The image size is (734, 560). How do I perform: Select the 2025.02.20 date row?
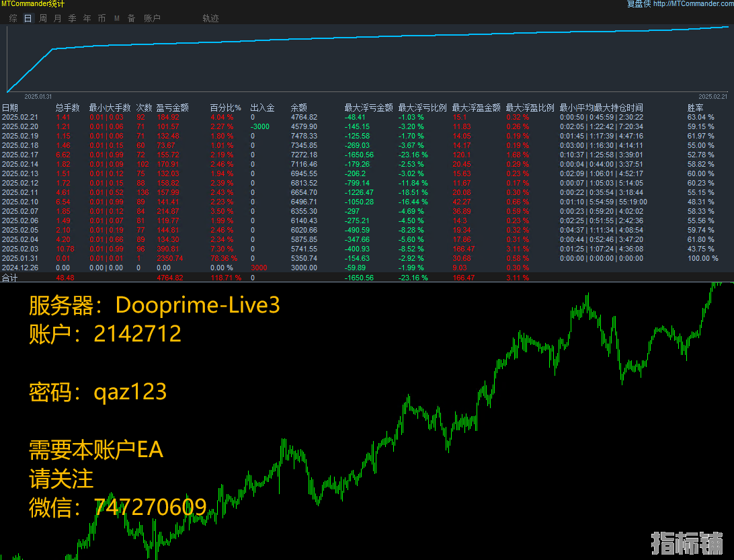[20, 126]
